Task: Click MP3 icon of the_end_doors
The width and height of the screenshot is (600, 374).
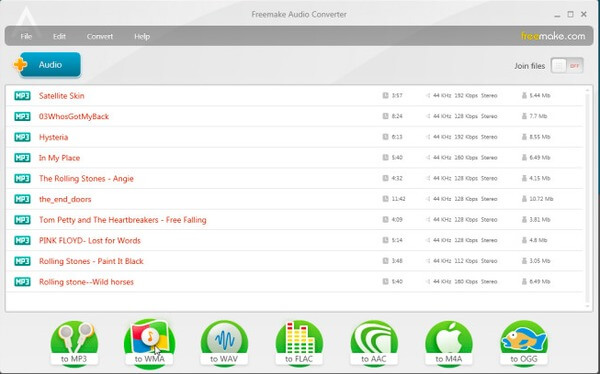Action: click(x=22, y=199)
